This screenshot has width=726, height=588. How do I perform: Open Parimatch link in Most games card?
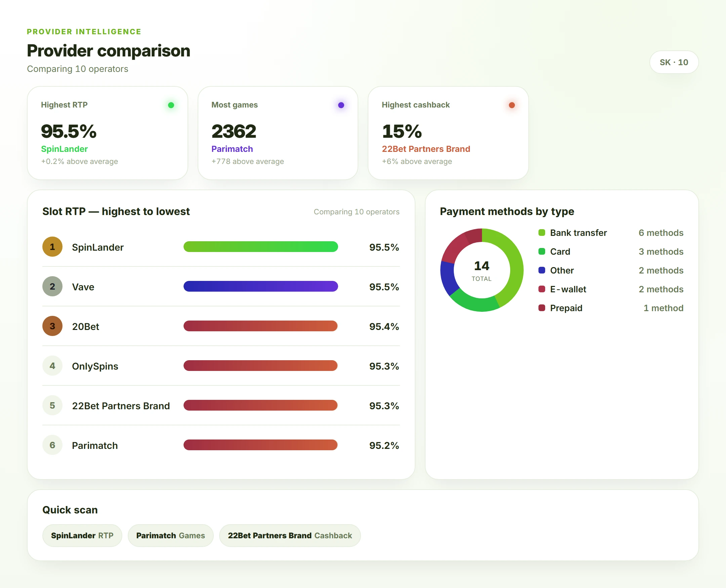[232, 149]
